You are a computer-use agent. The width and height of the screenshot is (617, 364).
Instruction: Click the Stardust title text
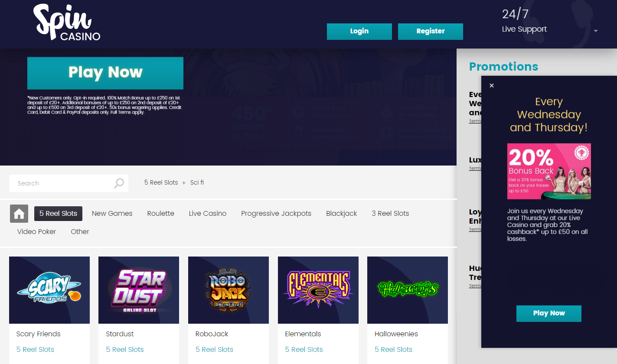(120, 334)
